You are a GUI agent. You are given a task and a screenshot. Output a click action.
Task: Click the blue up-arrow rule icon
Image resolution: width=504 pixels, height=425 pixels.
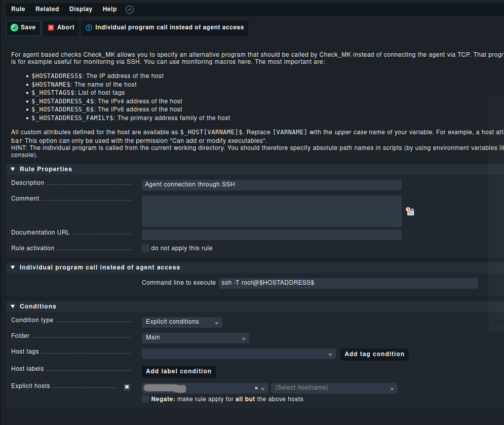(x=89, y=28)
